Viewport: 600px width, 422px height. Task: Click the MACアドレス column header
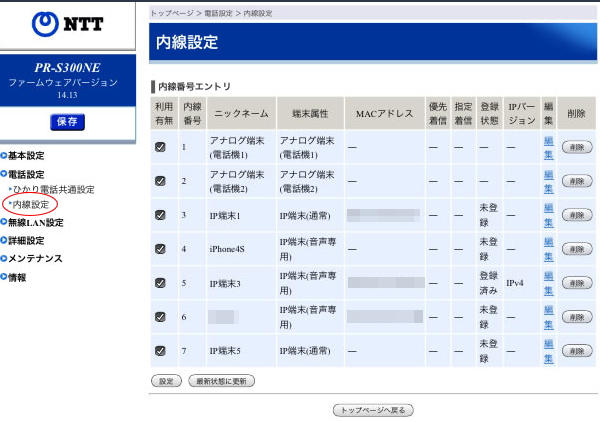(385, 114)
